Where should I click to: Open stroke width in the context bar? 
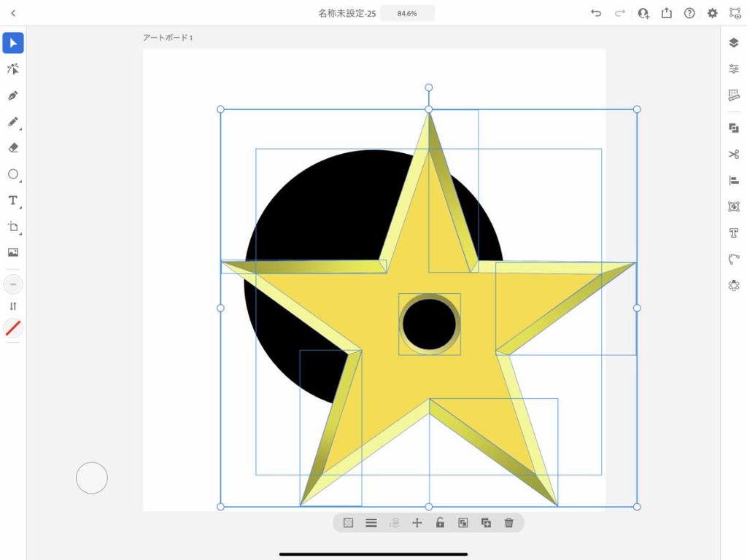pyautogui.click(x=371, y=523)
